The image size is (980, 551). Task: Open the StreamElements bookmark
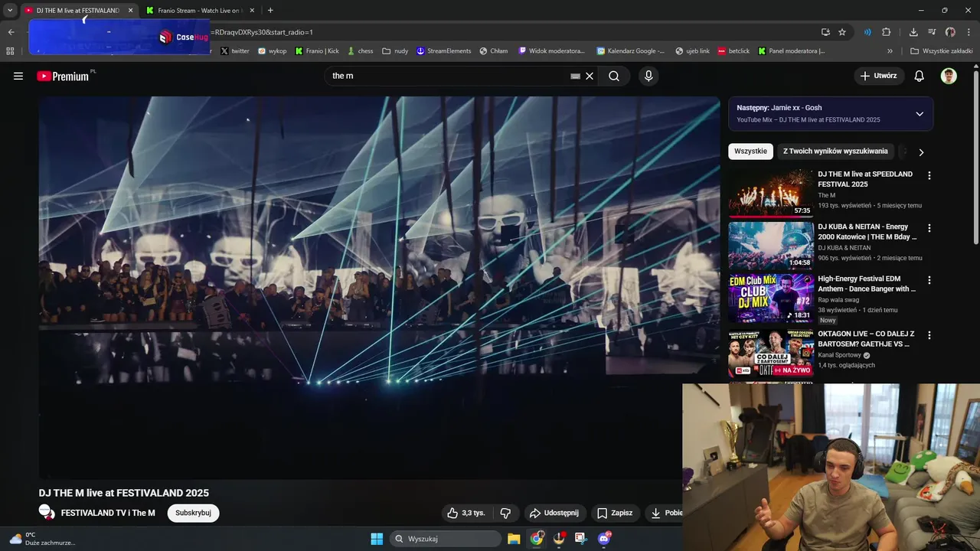point(444,51)
